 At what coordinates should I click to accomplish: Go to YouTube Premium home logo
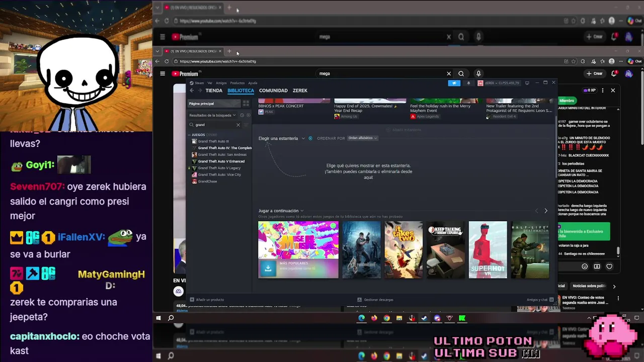click(185, 74)
